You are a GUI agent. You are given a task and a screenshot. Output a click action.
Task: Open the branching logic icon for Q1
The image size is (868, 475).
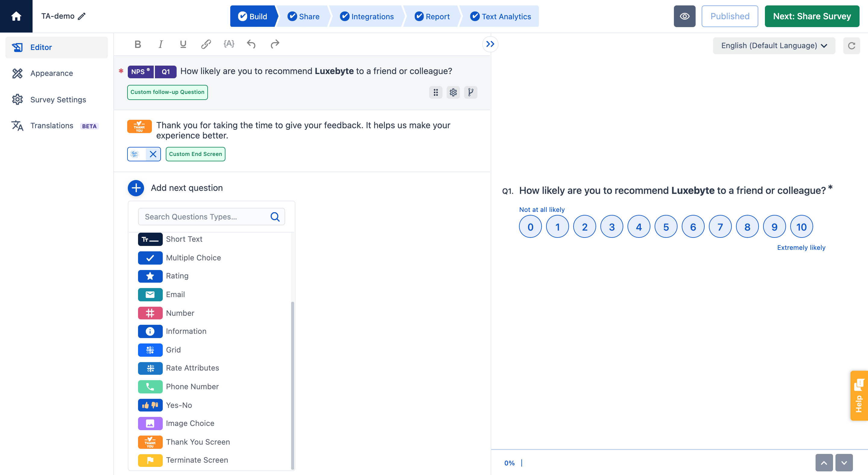tap(471, 92)
